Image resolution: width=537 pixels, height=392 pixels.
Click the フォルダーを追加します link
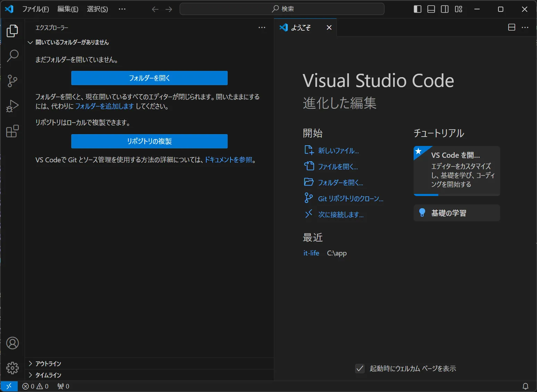point(104,106)
